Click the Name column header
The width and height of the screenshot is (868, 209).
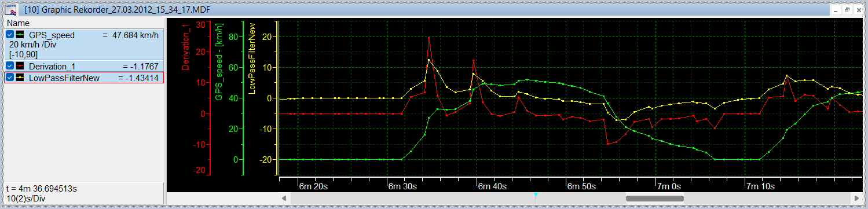[18, 23]
